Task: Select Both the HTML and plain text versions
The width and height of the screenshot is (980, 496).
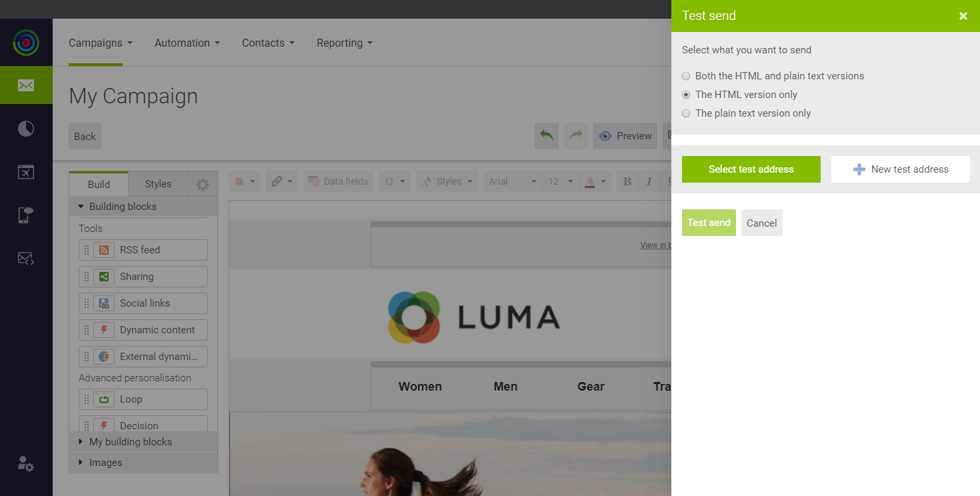Action: (x=686, y=76)
